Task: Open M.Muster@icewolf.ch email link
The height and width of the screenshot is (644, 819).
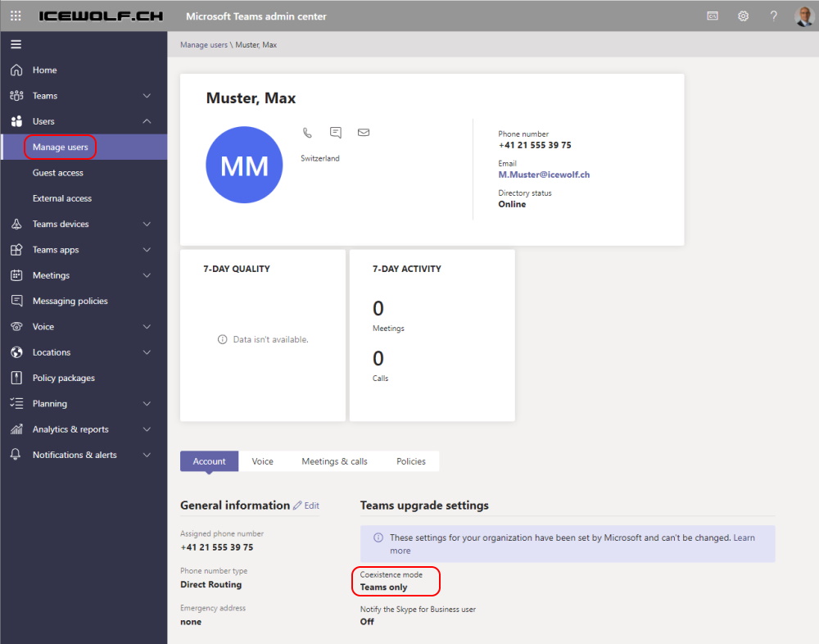Action: tap(544, 175)
